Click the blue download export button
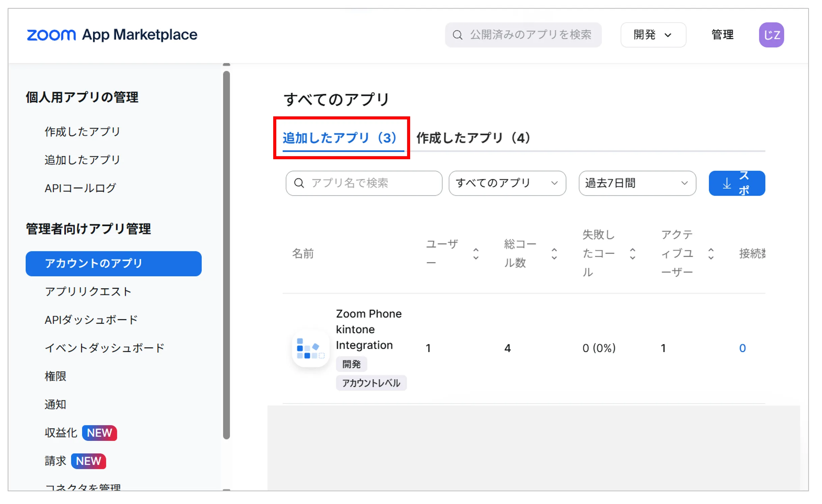 (x=737, y=183)
